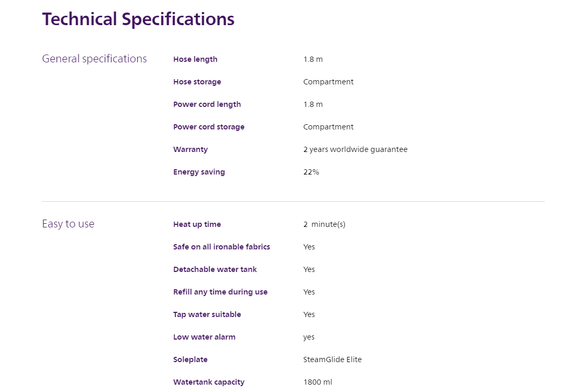Click the Low water alarm label

pos(204,337)
